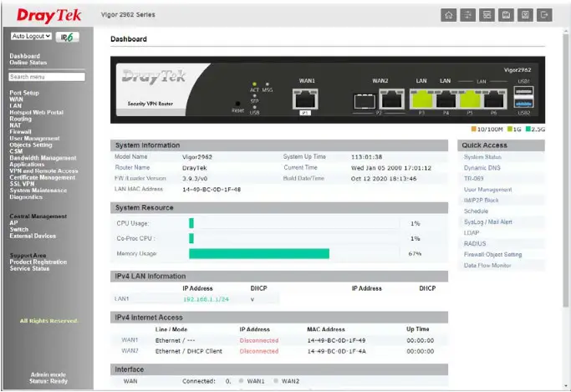Click the USB1 port on router image
The image size is (571, 392).
[x=524, y=91]
